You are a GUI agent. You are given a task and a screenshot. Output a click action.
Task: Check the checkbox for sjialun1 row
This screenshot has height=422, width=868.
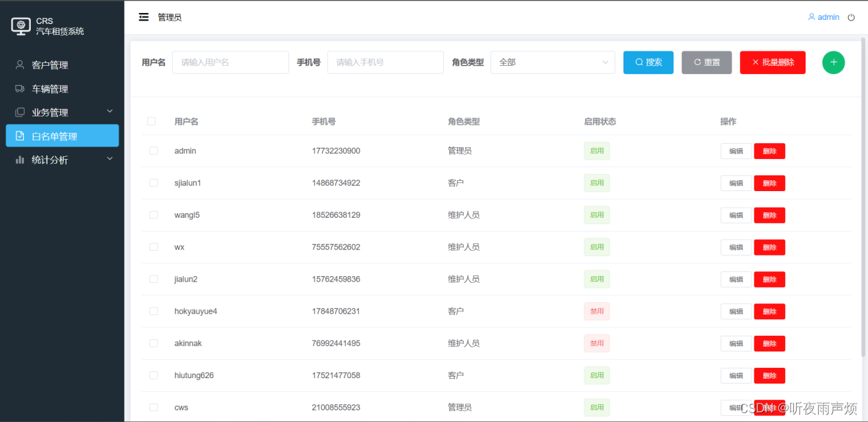pos(153,183)
